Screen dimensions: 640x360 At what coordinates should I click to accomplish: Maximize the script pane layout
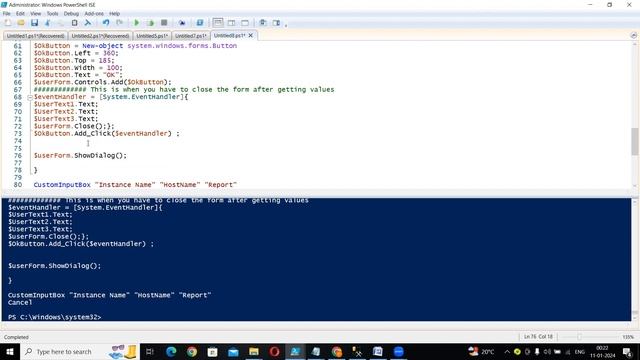[245, 23]
